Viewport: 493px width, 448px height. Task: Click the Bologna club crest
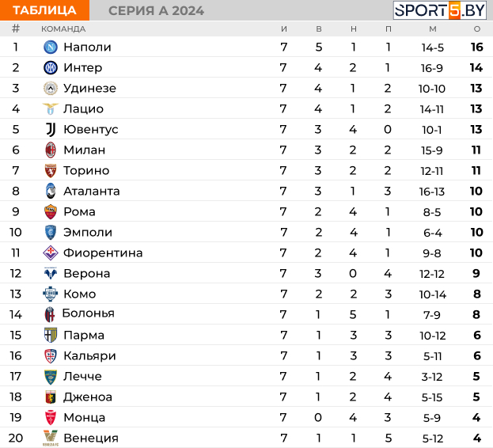pyautogui.click(x=51, y=314)
